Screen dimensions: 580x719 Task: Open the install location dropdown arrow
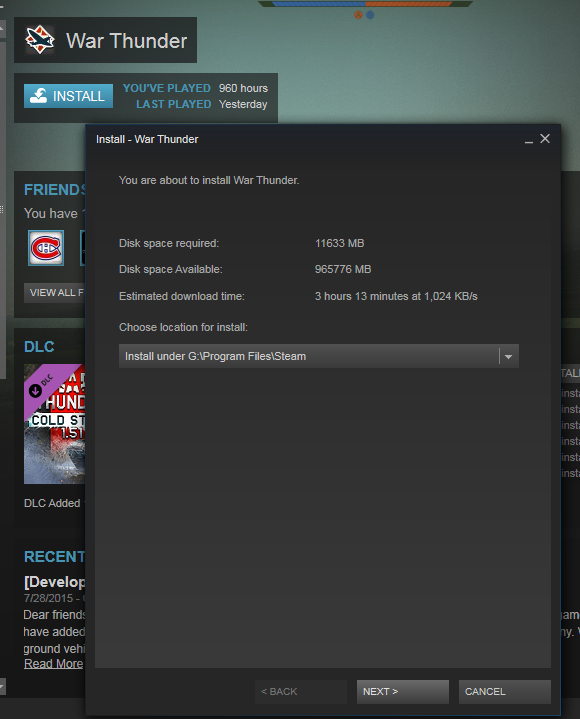pyautogui.click(x=508, y=356)
